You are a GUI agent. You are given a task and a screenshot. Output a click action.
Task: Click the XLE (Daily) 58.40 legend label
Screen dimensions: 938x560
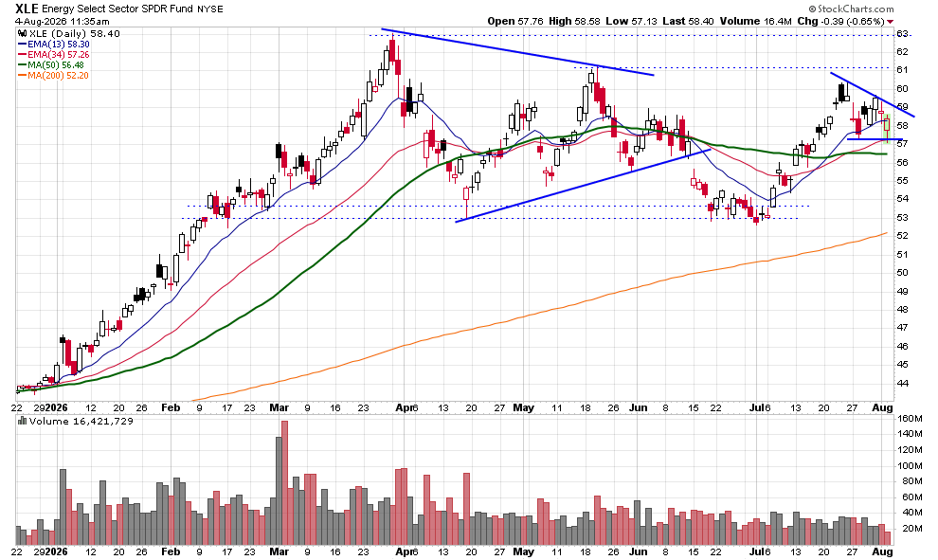point(74,33)
